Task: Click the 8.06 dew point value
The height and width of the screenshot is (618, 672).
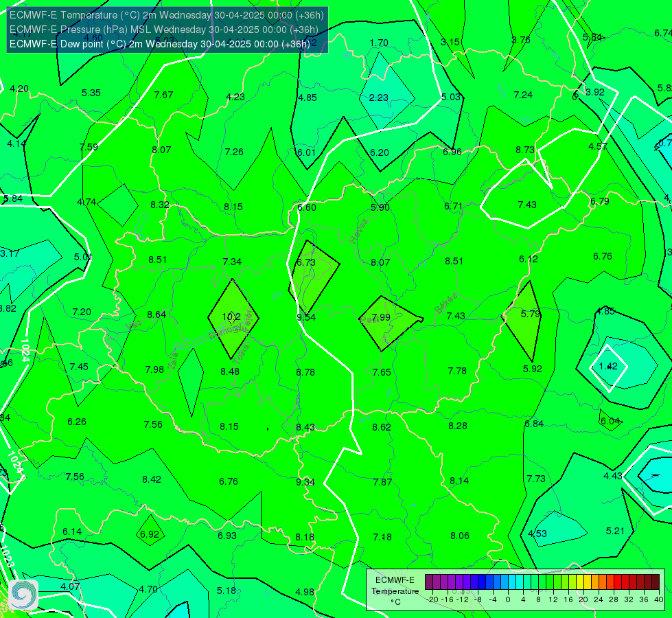Action: point(459,536)
